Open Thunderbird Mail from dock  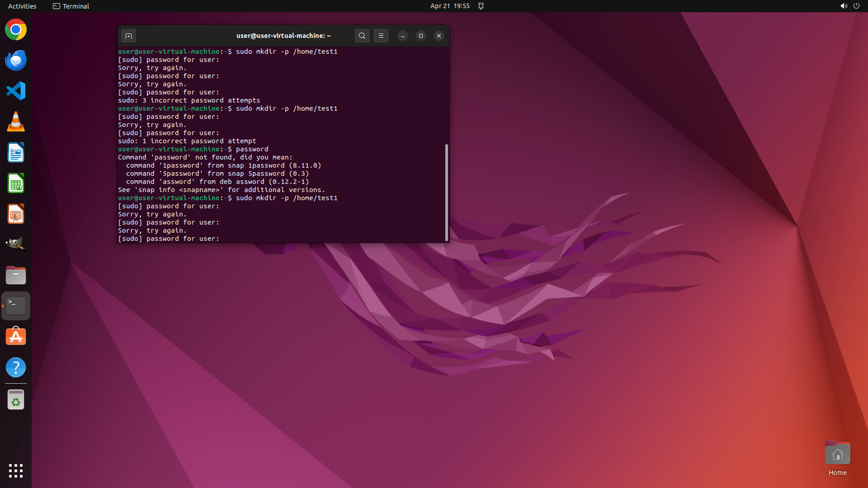pyautogui.click(x=16, y=61)
